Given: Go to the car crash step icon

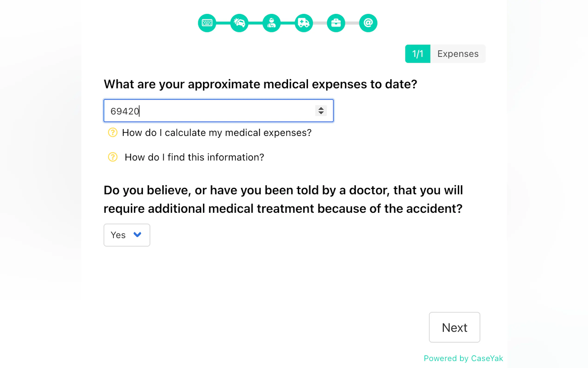Looking at the screenshot, I should point(239,23).
